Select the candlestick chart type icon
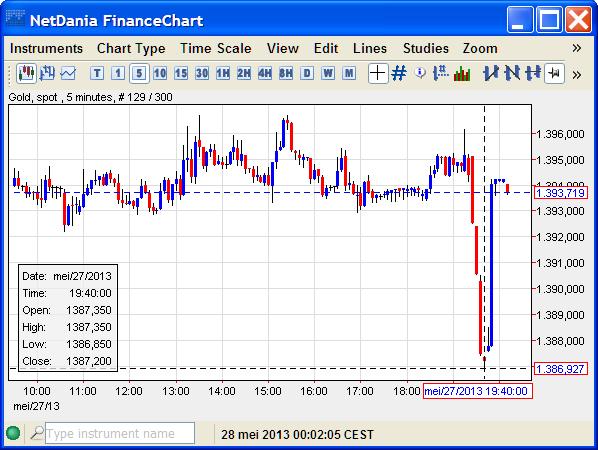Screen dimensions: 598x450 point(26,73)
